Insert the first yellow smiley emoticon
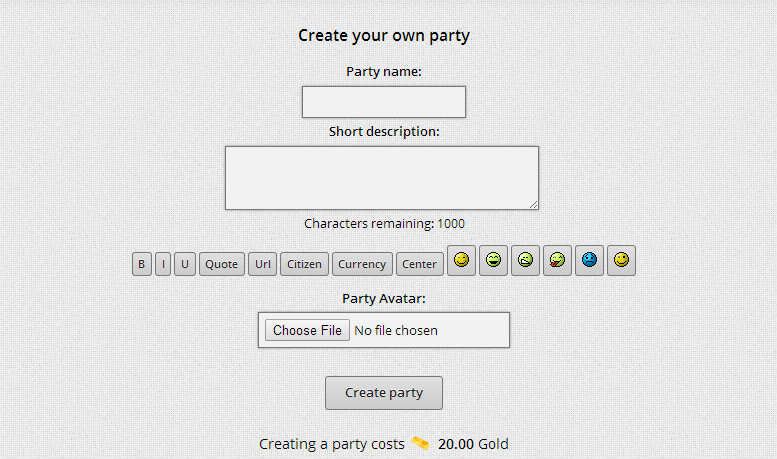The width and height of the screenshot is (777, 459). coord(461,260)
